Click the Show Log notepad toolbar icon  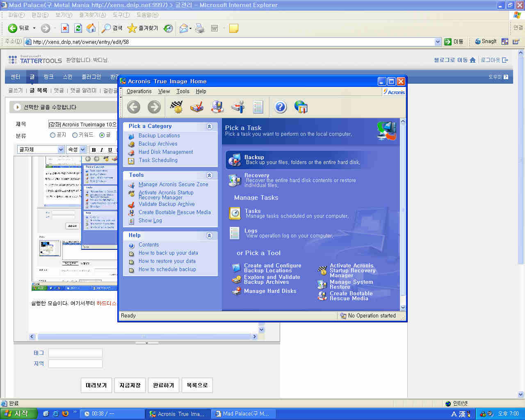click(258, 107)
